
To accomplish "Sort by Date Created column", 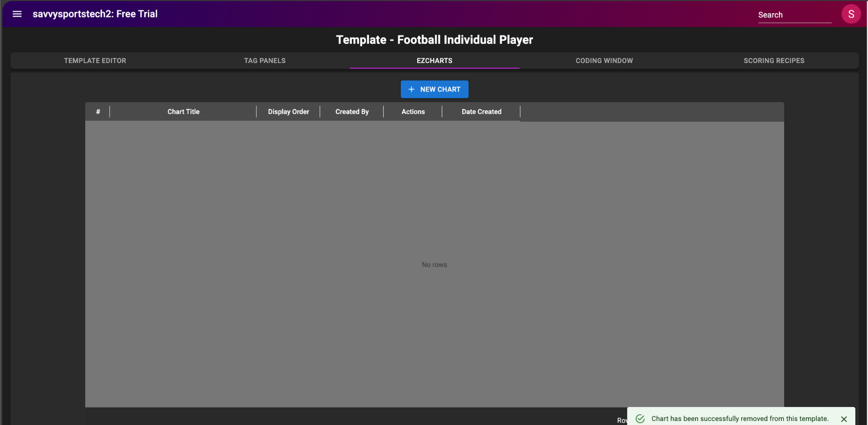I will tap(481, 112).
